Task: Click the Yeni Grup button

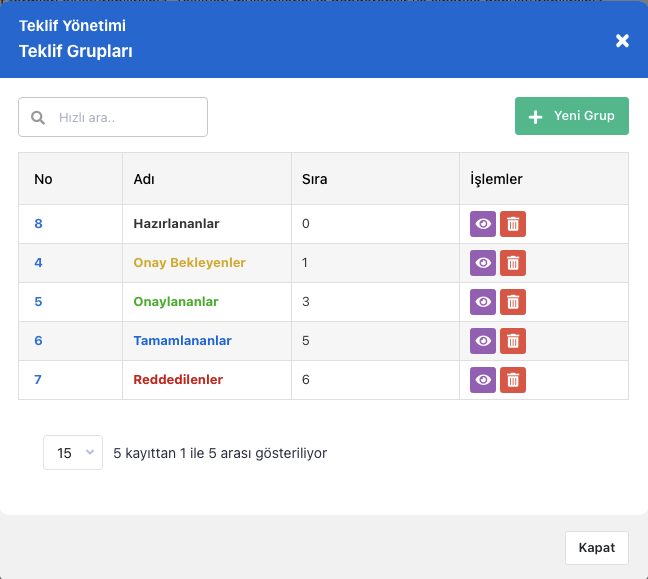Action: pos(572,116)
